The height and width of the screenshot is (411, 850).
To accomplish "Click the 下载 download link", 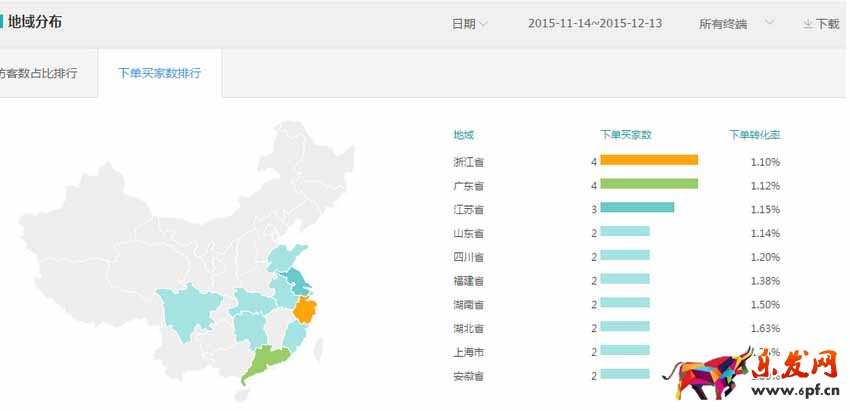I will tap(827, 24).
